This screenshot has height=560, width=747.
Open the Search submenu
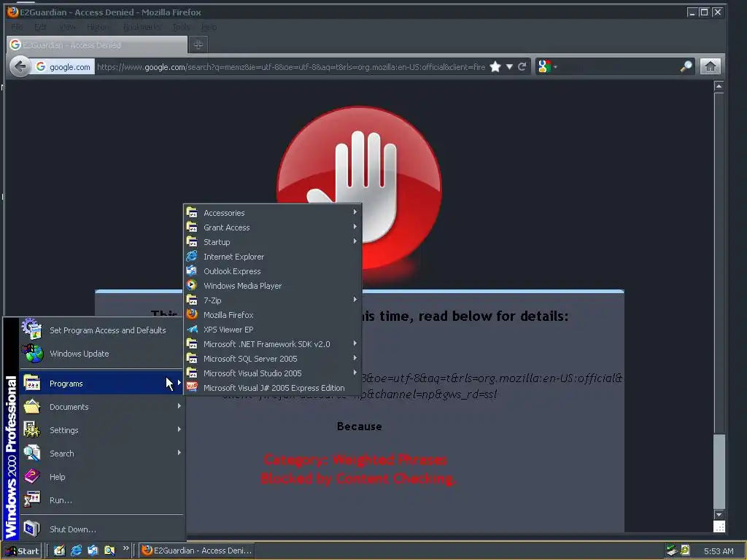(x=101, y=454)
